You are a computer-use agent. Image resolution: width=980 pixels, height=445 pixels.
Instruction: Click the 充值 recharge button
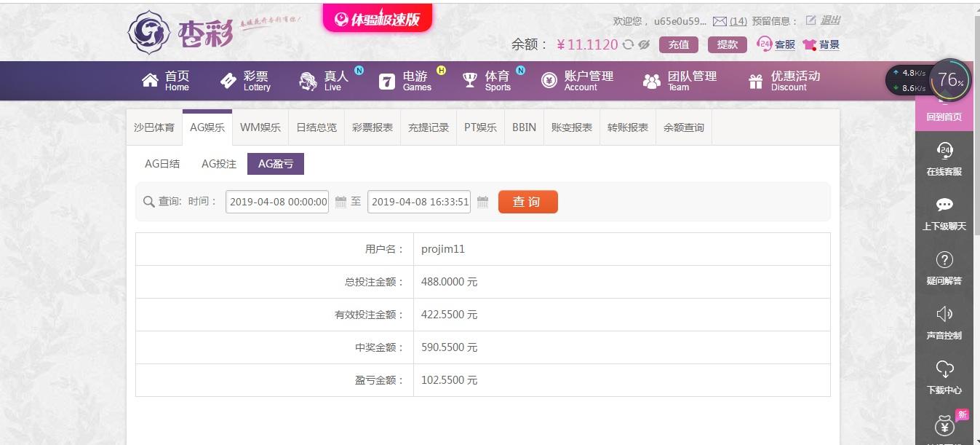pos(679,44)
